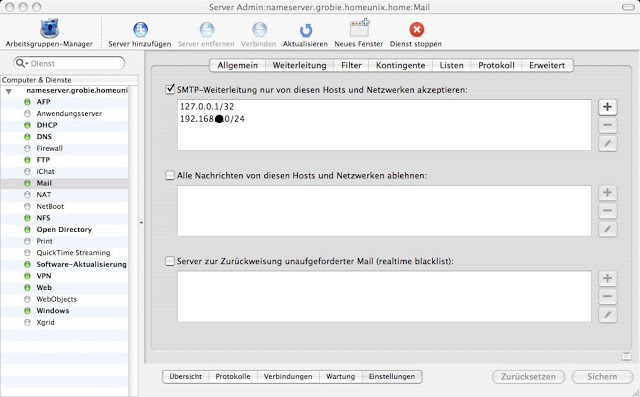
Task: Click the status icon beside Firewall
Action: (27, 148)
